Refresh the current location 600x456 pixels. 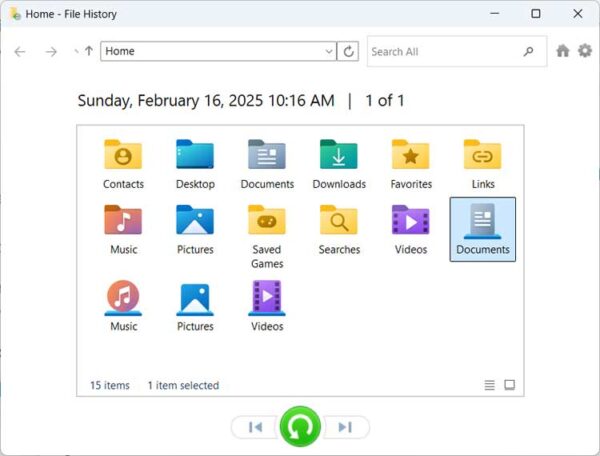[x=348, y=51]
